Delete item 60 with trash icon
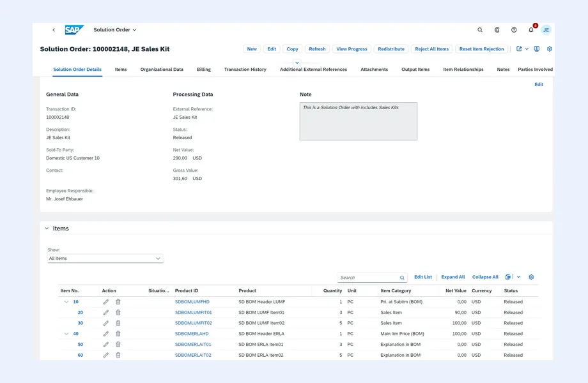This screenshot has height=383, width=588. [118, 355]
